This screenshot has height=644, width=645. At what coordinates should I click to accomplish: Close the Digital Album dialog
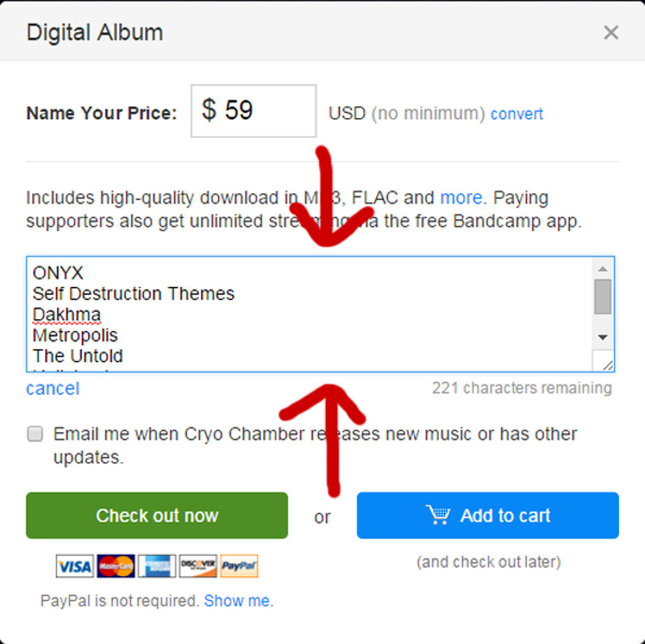pos(611,33)
